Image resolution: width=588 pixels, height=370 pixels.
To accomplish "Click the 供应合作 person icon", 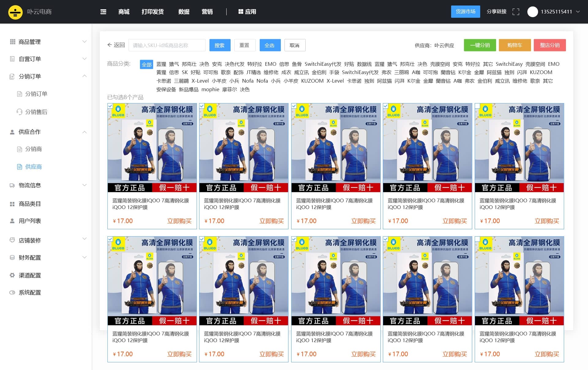I will click(12, 132).
